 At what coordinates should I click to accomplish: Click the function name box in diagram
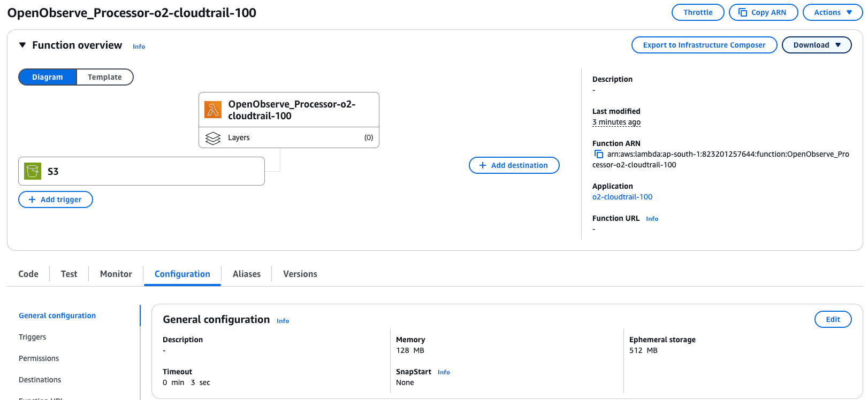click(289, 110)
